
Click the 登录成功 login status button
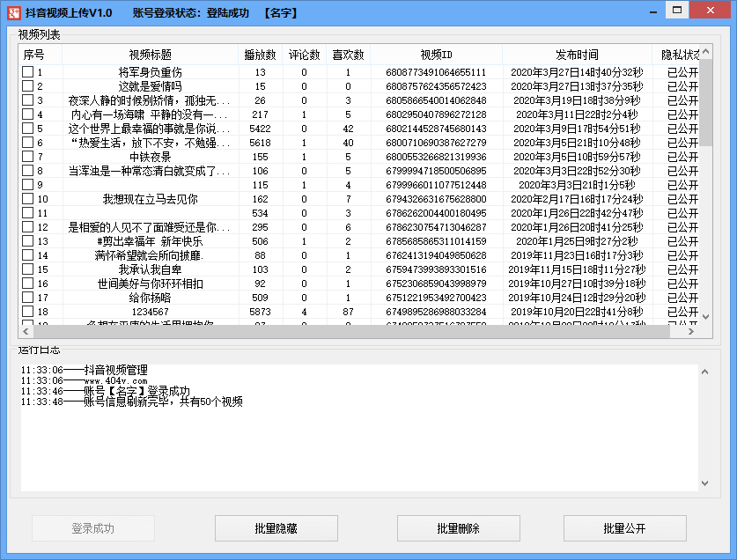pyautogui.click(x=92, y=528)
